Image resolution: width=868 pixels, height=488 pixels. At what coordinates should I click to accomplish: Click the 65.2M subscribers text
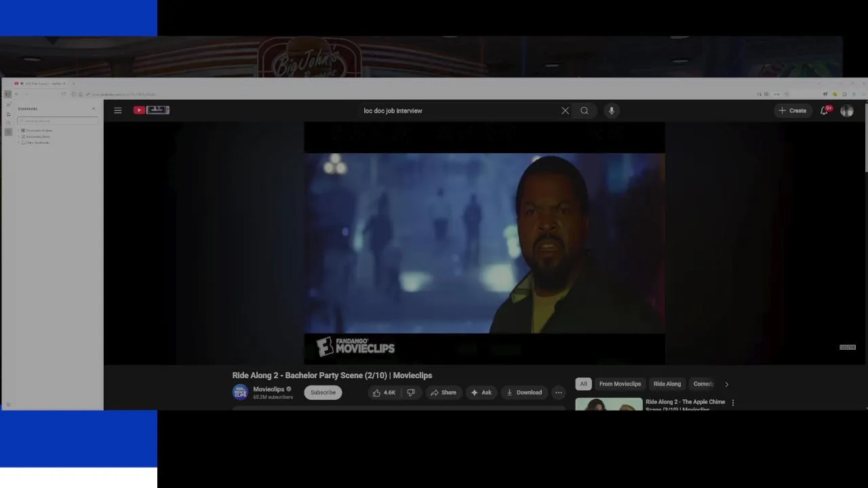(273, 397)
